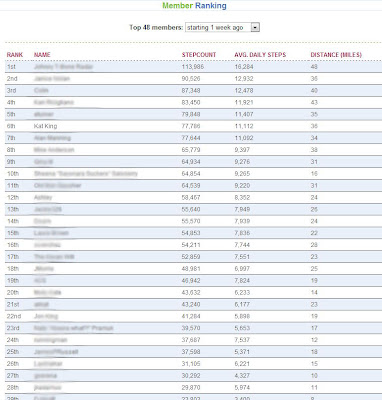The height and width of the screenshot is (400, 382).
Task: Sort by AVG. DAILY STEPS header
Action: [x=260, y=55]
